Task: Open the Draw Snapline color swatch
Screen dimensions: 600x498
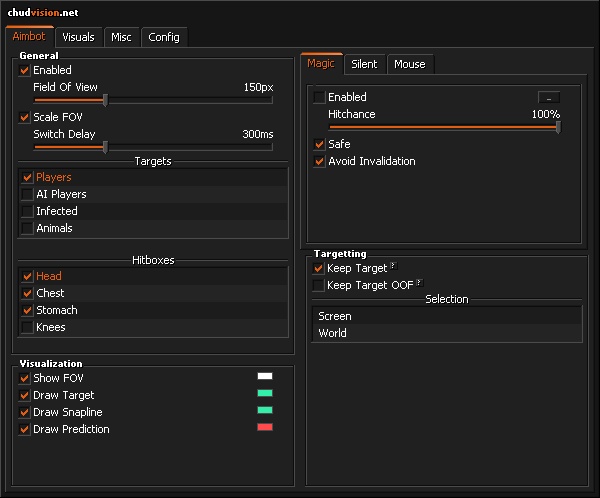Action: coord(265,410)
